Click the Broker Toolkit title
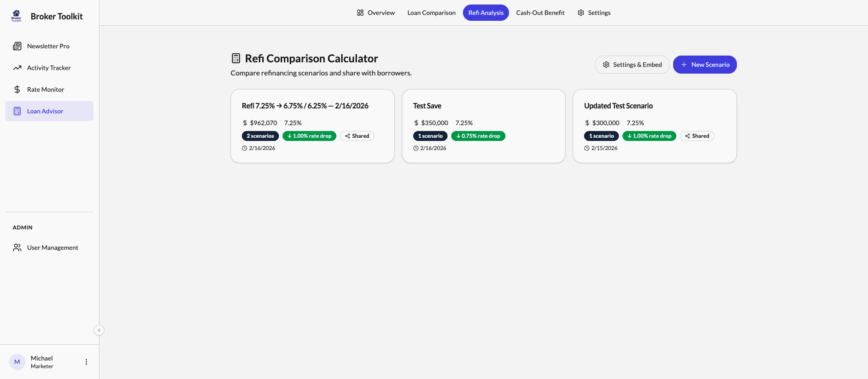Image resolution: width=868 pixels, height=379 pixels. click(x=57, y=16)
